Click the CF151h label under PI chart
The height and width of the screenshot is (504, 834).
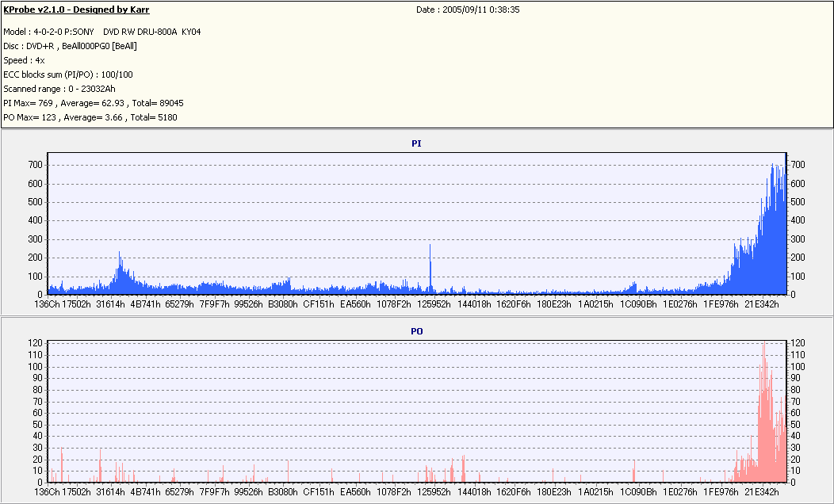pyautogui.click(x=319, y=304)
